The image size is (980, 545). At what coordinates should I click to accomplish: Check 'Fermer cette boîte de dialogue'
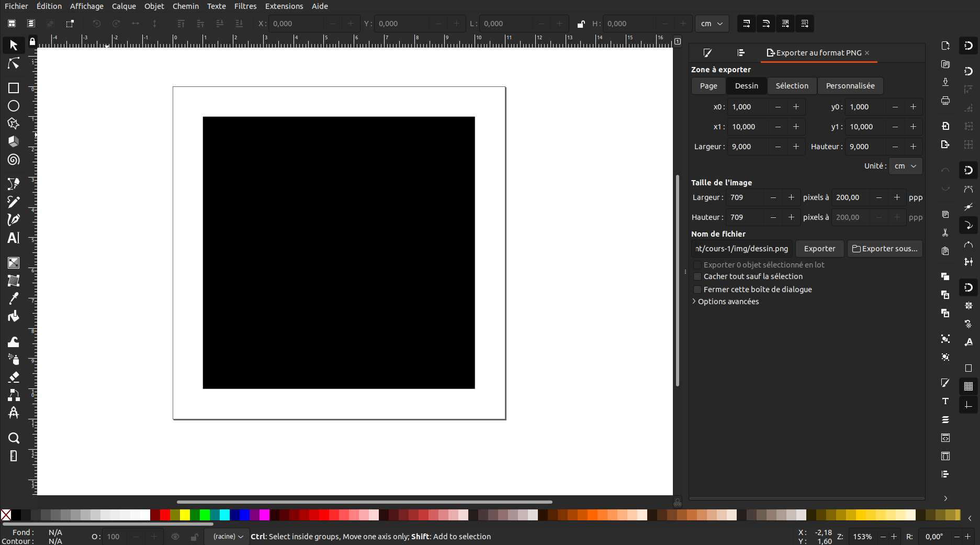(697, 290)
